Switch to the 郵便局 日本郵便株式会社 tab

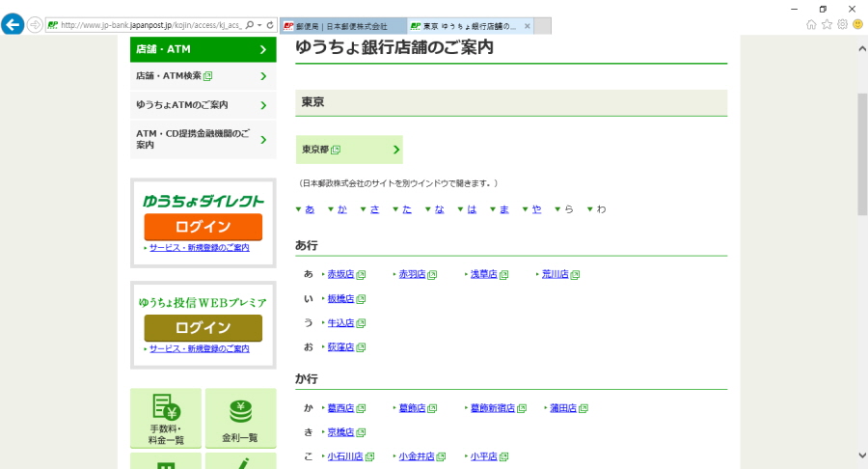343,26
